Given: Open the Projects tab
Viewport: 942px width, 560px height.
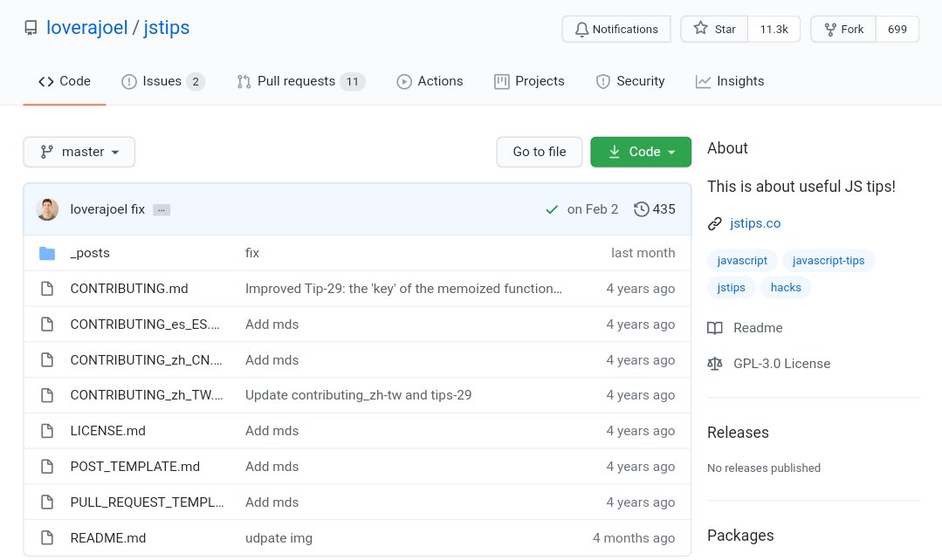Looking at the screenshot, I should [529, 81].
